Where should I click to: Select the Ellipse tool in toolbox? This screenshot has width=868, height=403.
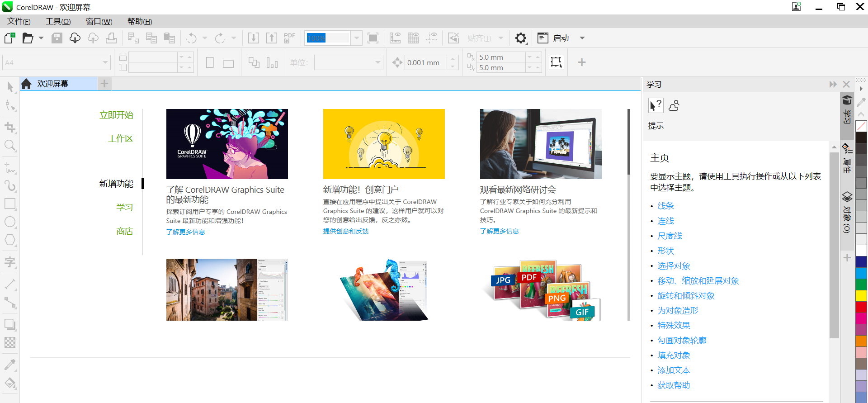point(10,222)
